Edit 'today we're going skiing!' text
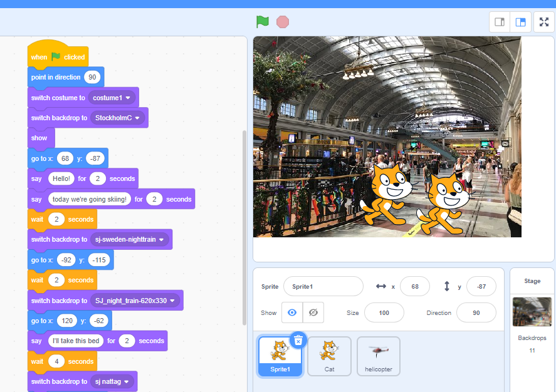The width and height of the screenshot is (556, 392). [90, 199]
